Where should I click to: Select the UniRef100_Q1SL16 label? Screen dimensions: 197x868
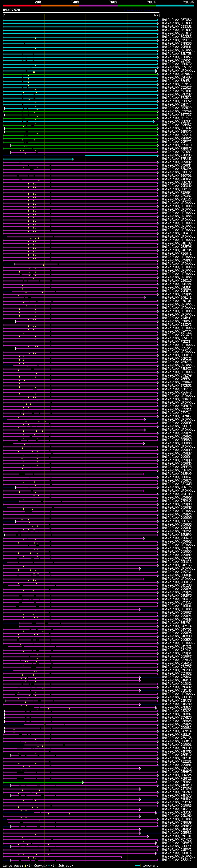pyautogui.click(x=177, y=40)
